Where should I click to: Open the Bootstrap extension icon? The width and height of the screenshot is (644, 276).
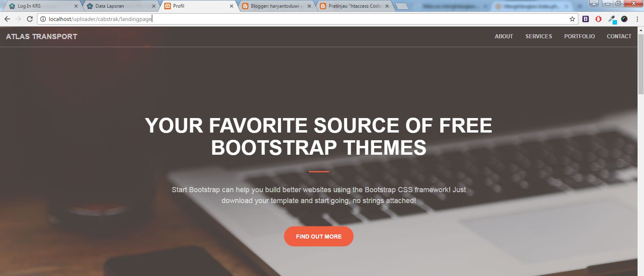pyautogui.click(x=586, y=19)
